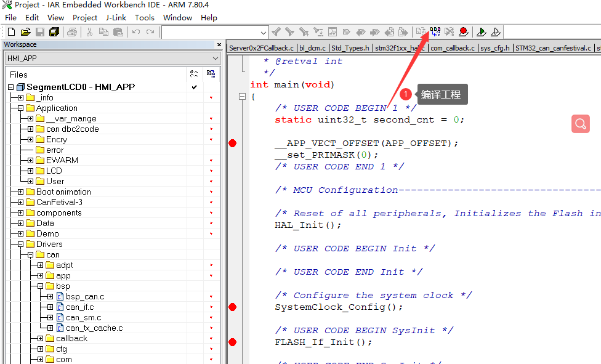Open the Project menu
The image size is (601, 364).
[85, 18]
